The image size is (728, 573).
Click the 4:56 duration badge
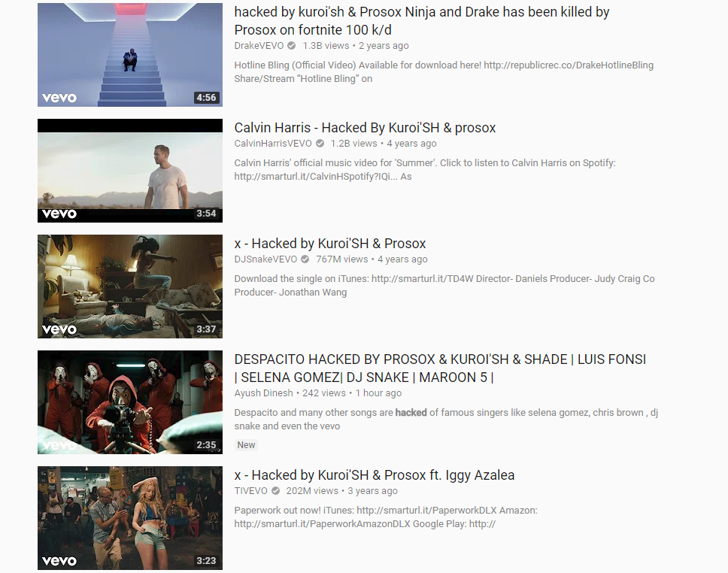[206, 98]
